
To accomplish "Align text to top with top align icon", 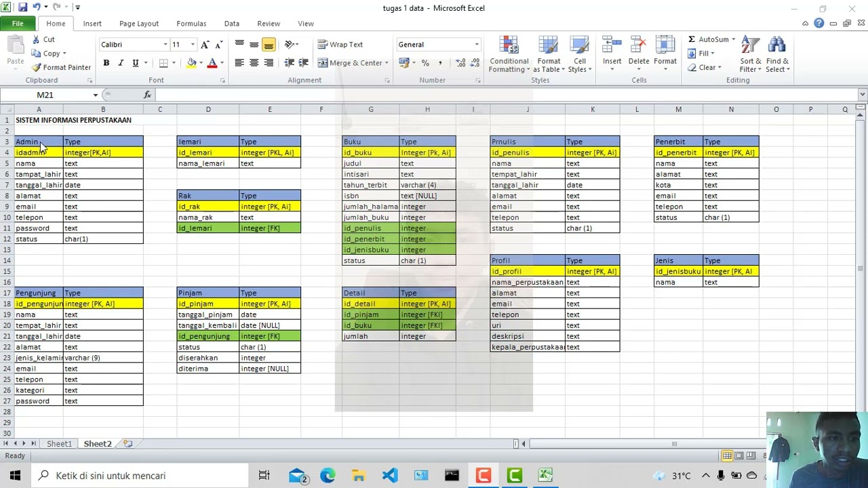I will pyautogui.click(x=239, y=45).
